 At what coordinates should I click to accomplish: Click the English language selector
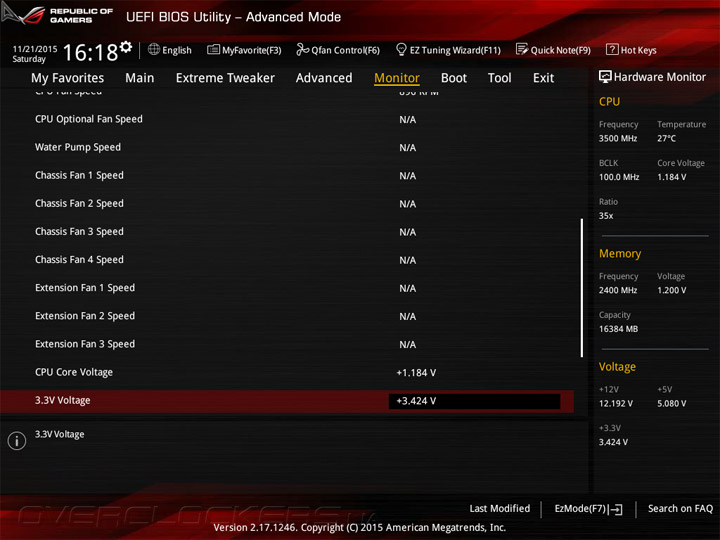169,50
